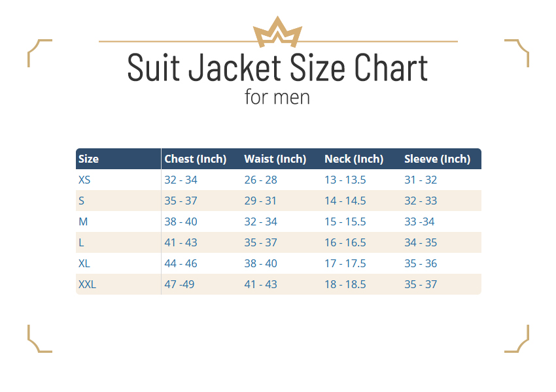Select the Neck (Inch) column header
This screenshot has height=392, width=556.
click(354, 159)
